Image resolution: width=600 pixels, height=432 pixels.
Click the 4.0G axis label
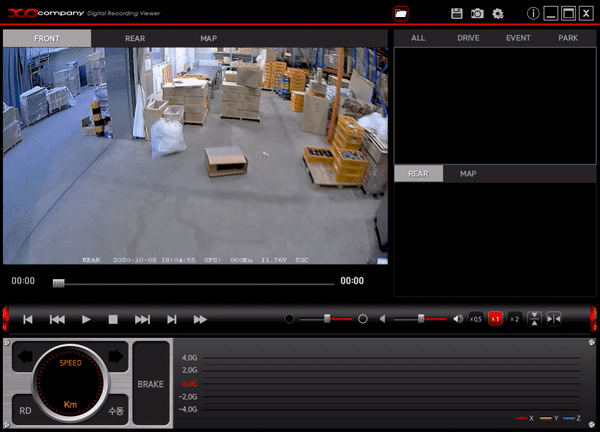(x=189, y=357)
